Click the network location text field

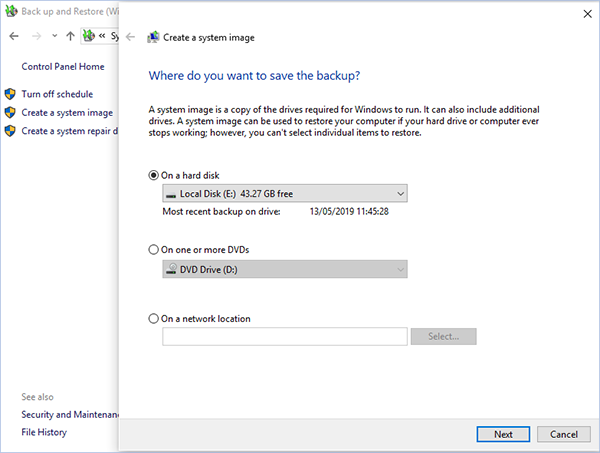coord(285,336)
